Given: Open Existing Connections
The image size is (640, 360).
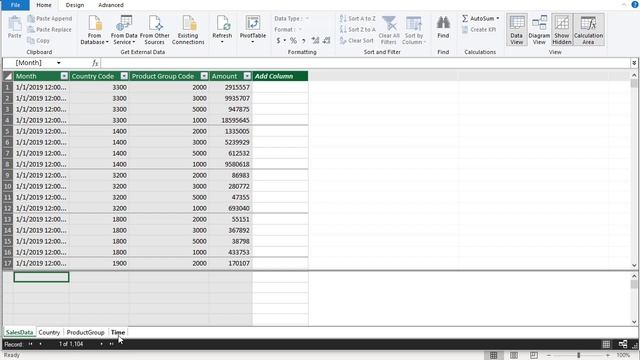Looking at the screenshot, I should [x=188, y=30].
